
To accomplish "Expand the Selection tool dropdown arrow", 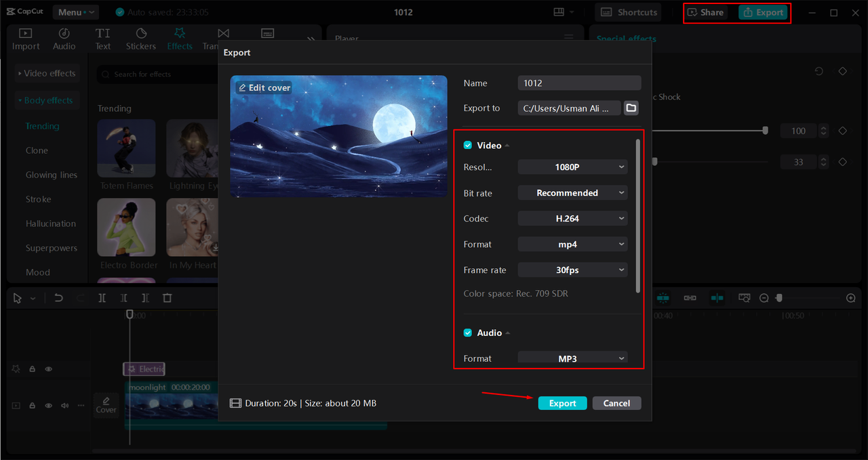I will [33, 299].
